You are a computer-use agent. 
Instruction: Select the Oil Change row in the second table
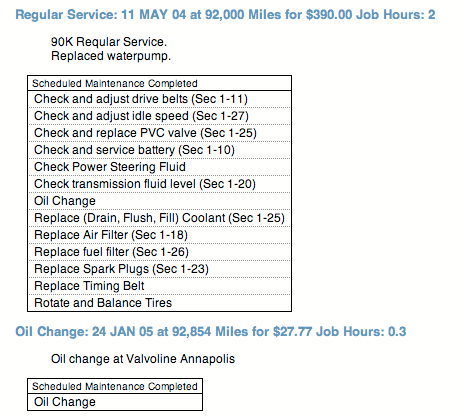[x=115, y=402]
